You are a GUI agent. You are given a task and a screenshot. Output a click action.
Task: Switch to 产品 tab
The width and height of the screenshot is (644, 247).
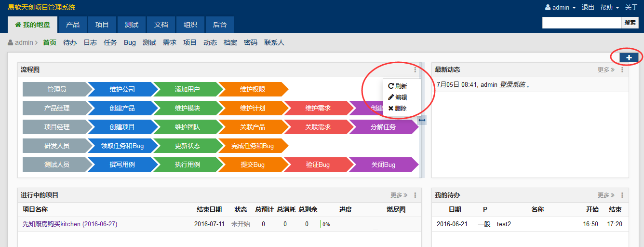point(73,25)
